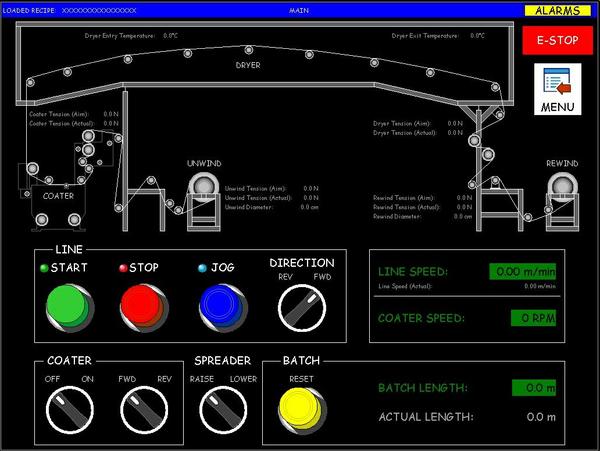Push the red line STOP button
Screen dimensions: 600x451
(144, 308)
